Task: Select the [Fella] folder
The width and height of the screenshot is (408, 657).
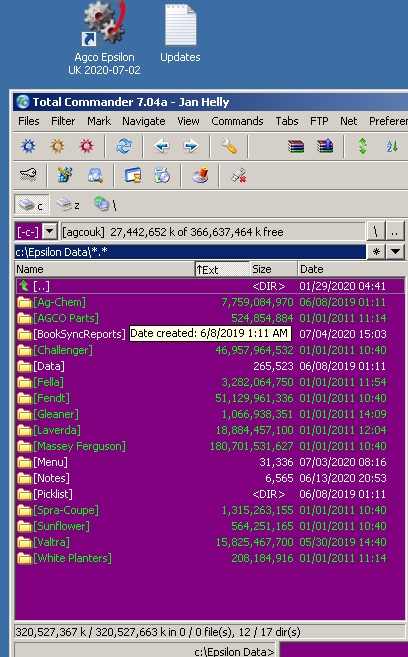Action: pyautogui.click(x=210, y=382)
